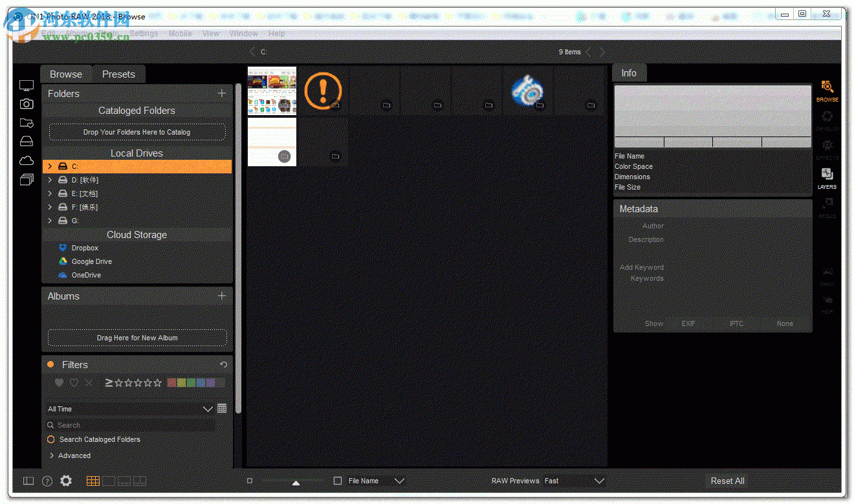Open the All Time date dropdown
Screen dimensions: 854x504
click(x=130, y=409)
